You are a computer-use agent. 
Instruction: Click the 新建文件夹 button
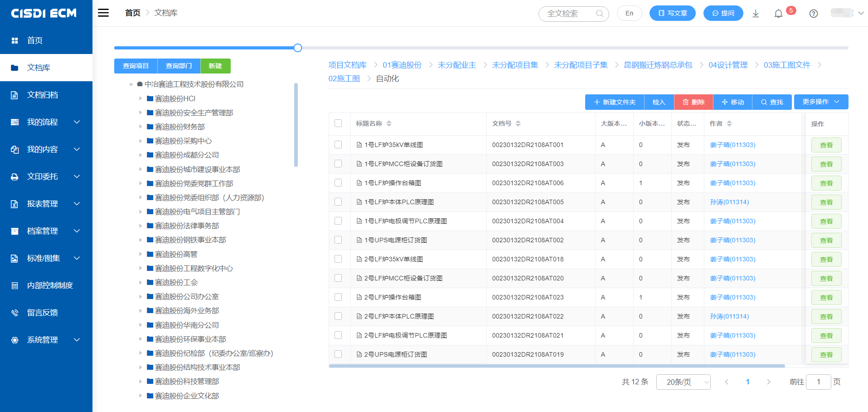(x=615, y=102)
